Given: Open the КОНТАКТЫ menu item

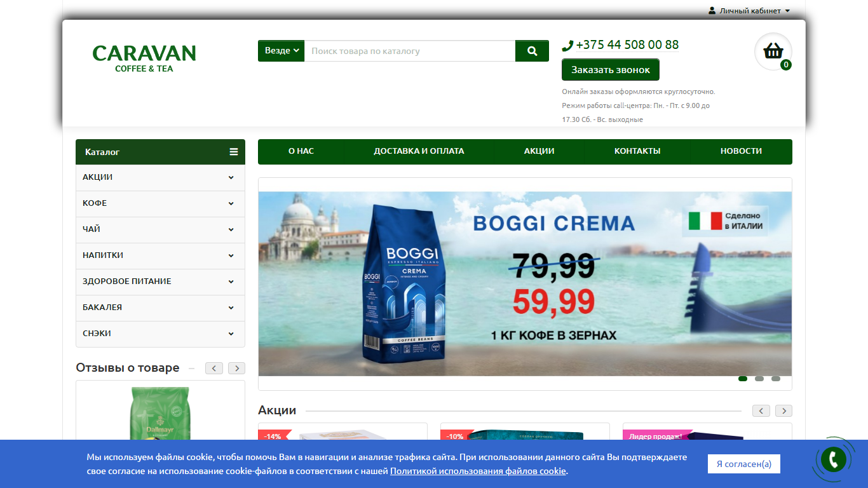Looking at the screenshot, I should tap(637, 151).
